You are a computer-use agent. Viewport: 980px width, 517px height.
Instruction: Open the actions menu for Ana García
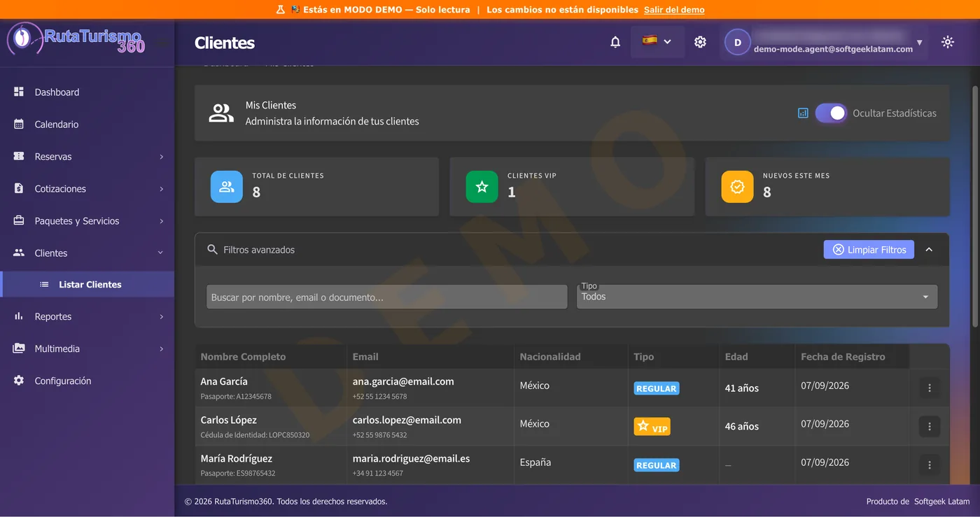(930, 388)
